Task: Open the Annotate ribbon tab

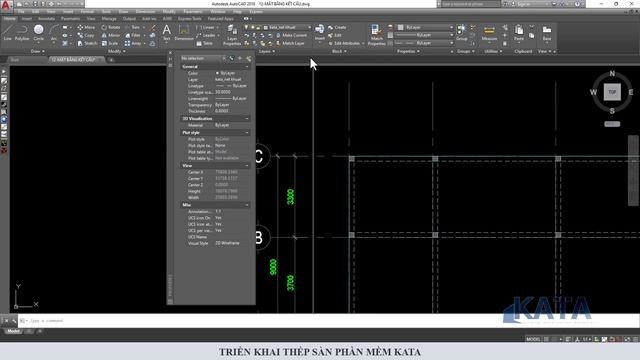Action: [x=47, y=18]
